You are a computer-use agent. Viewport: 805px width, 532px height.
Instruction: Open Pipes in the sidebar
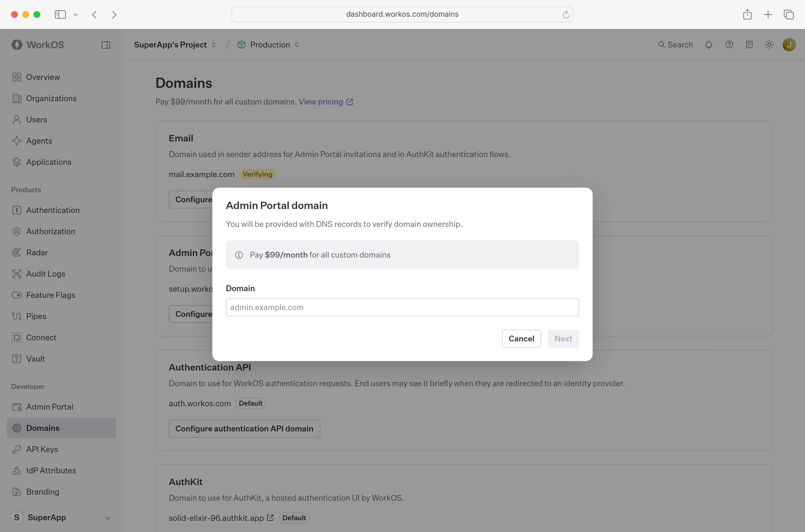[x=61, y=316]
